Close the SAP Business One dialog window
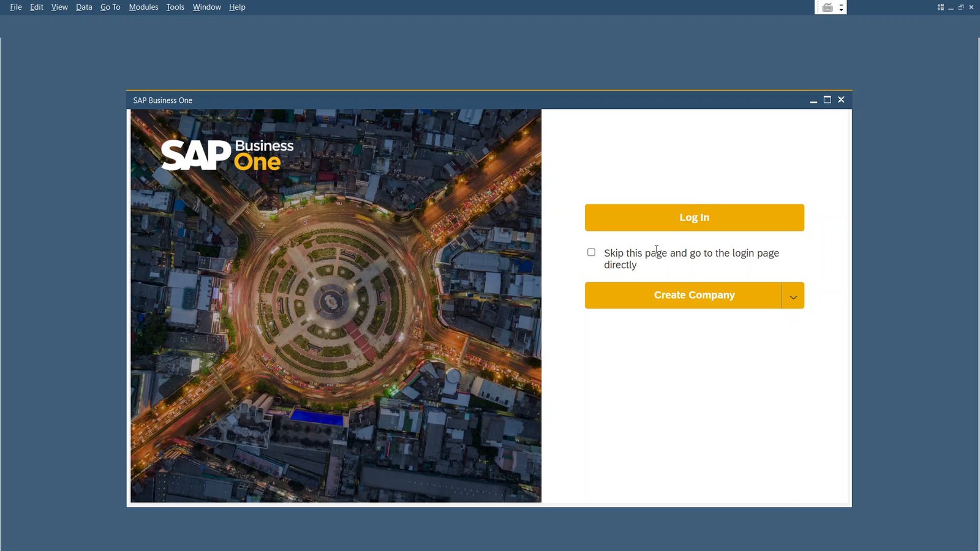980x551 pixels. pyautogui.click(x=841, y=100)
